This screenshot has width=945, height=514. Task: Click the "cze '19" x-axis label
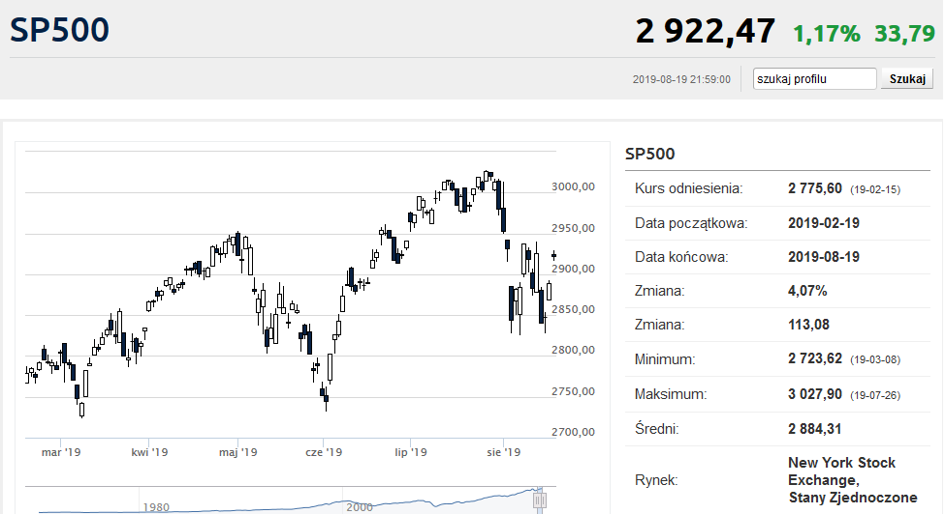(324, 453)
